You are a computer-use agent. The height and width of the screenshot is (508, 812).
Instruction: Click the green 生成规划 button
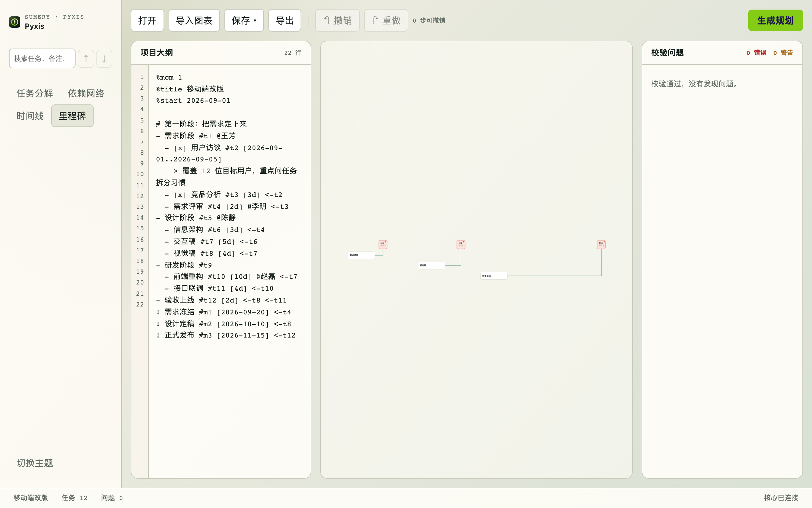pos(775,21)
